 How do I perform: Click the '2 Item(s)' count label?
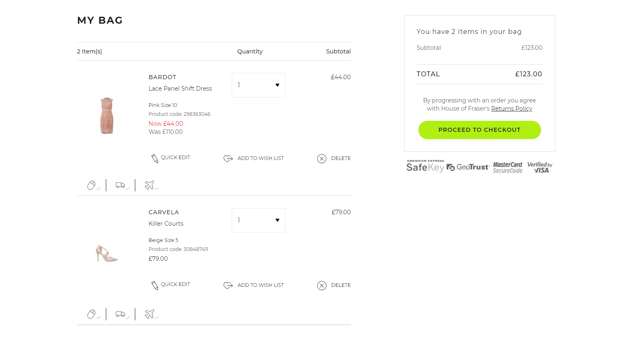click(89, 51)
